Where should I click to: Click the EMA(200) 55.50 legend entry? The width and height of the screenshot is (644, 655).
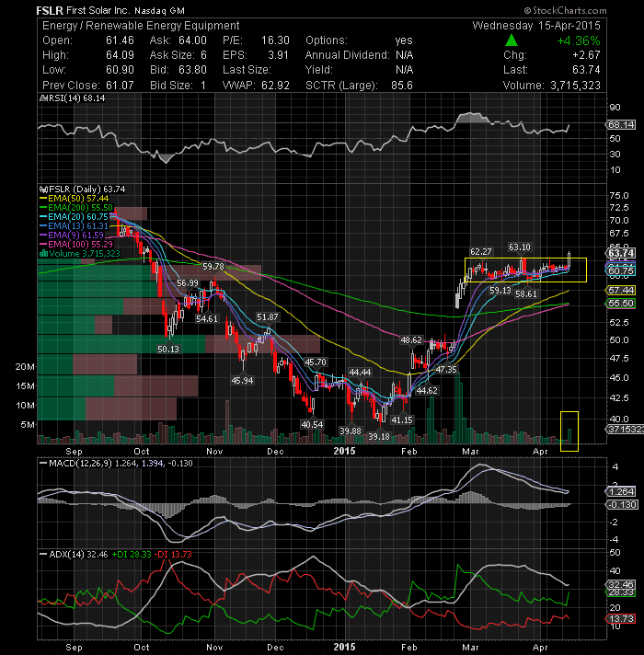tap(76, 208)
